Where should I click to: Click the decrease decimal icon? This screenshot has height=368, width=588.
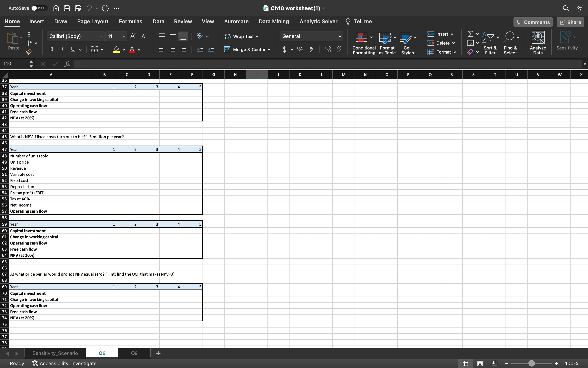(x=338, y=49)
